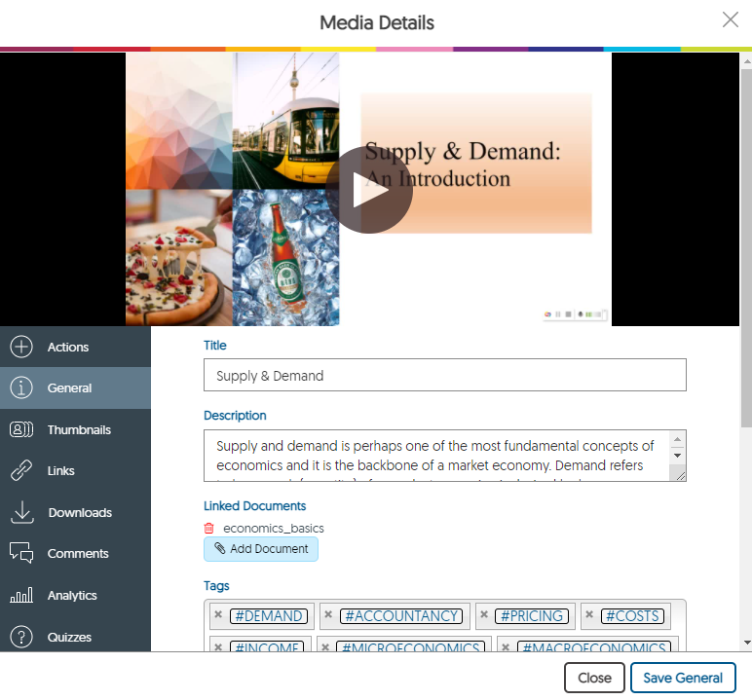Click the Analytics bar chart icon

[x=21, y=595]
